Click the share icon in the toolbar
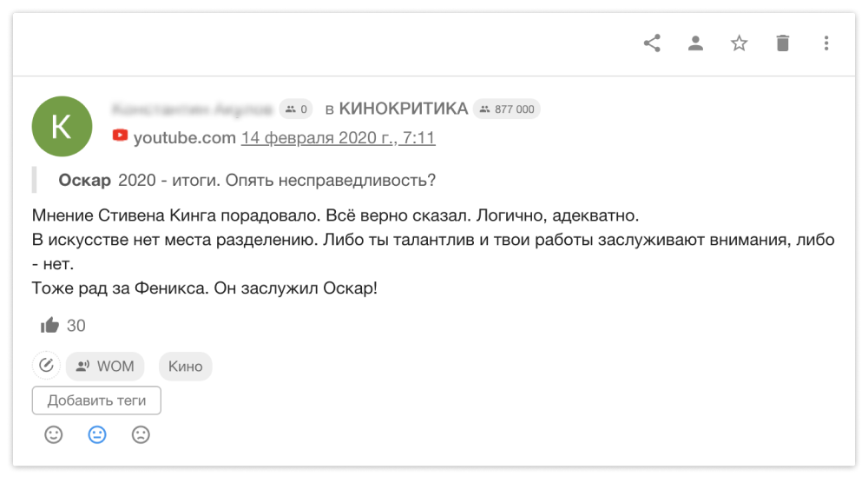This screenshot has height=483, width=868. tap(652, 43)
